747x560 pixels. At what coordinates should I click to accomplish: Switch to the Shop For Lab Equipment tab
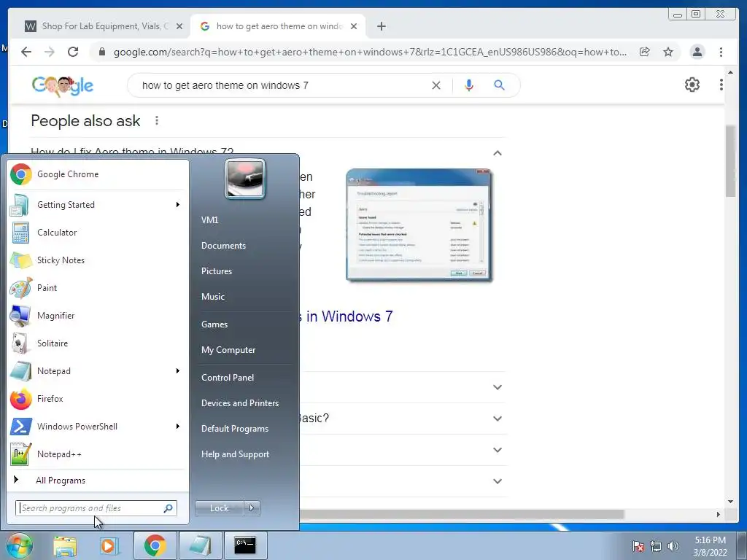pyautogui.click(x=97, y=26)
